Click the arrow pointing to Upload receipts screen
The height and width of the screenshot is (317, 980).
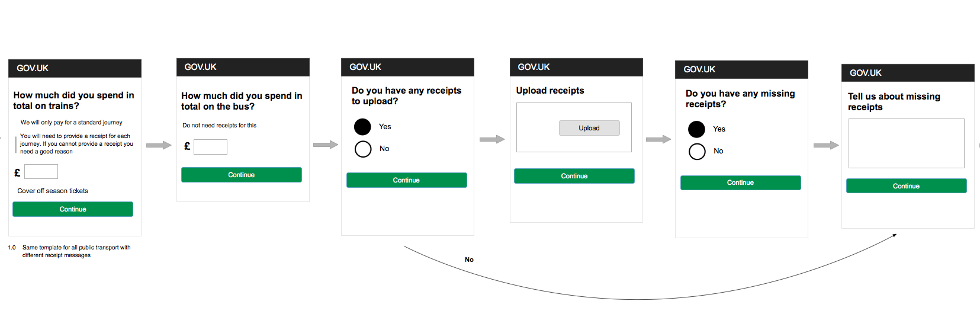click(x=492, y=139)
